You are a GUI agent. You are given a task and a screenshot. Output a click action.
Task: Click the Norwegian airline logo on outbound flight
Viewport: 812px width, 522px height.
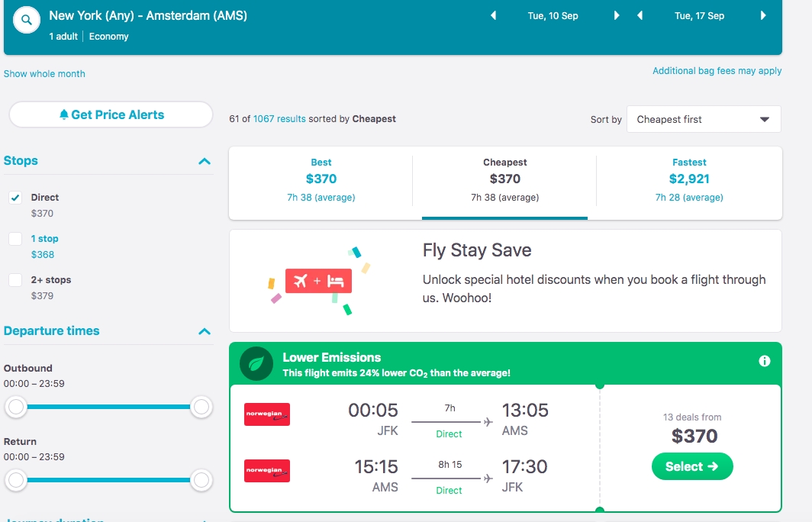(267, 414)
